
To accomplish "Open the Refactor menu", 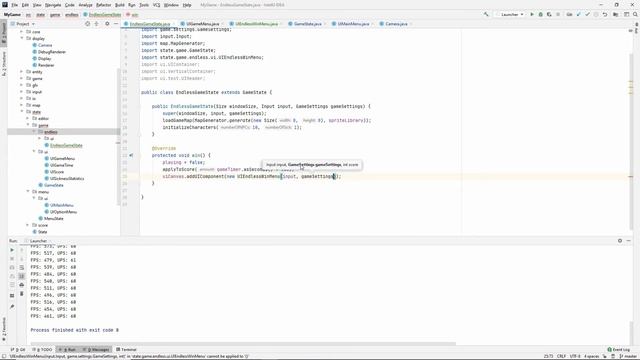I will pyautogui.click(x=103, y=5).
